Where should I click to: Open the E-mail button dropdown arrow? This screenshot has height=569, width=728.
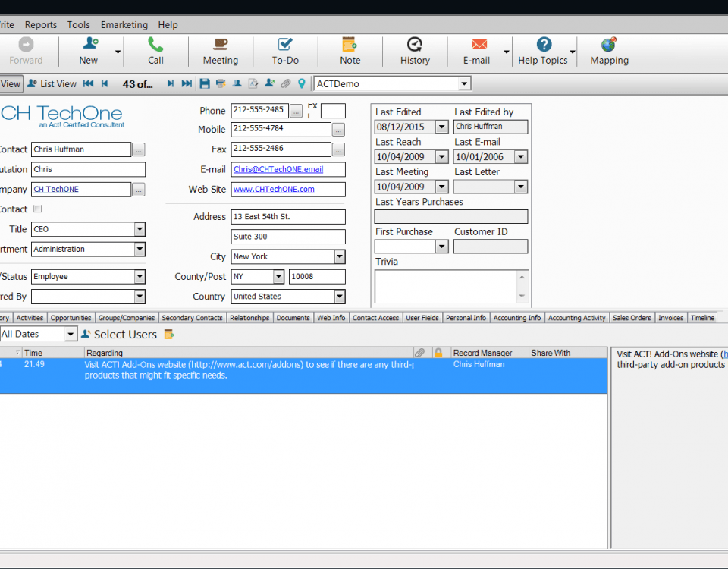click(506, 52)
